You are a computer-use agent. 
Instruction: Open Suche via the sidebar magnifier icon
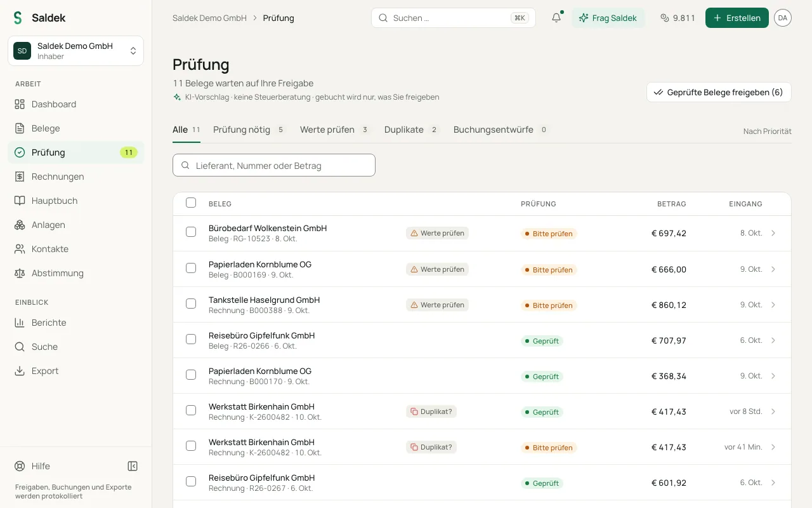(20, 347)
